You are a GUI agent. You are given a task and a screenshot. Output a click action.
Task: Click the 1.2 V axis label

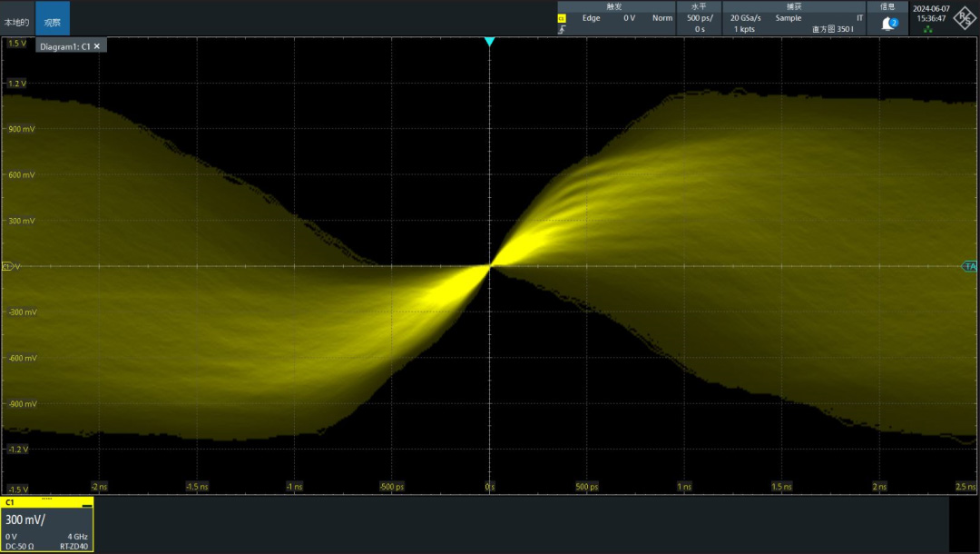(17, 84)
